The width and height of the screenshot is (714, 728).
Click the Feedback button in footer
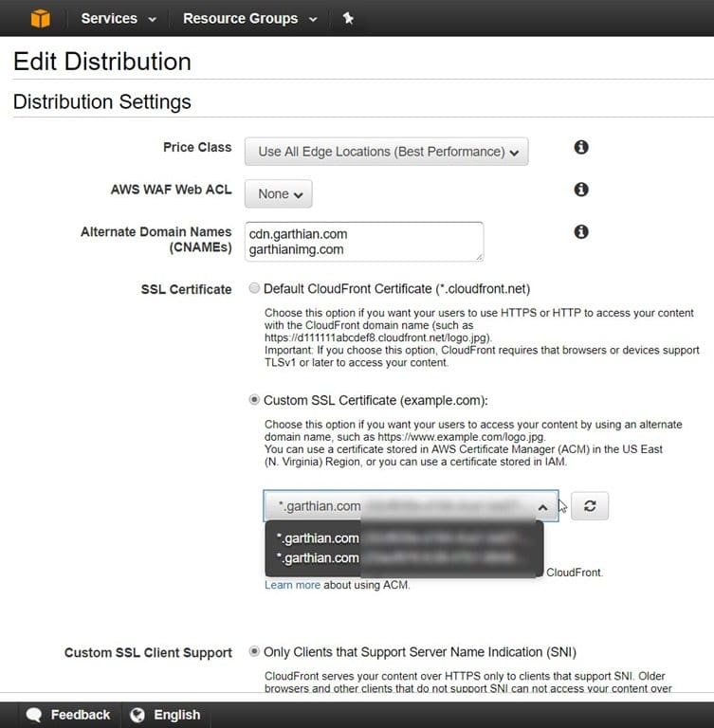(69, 715)
